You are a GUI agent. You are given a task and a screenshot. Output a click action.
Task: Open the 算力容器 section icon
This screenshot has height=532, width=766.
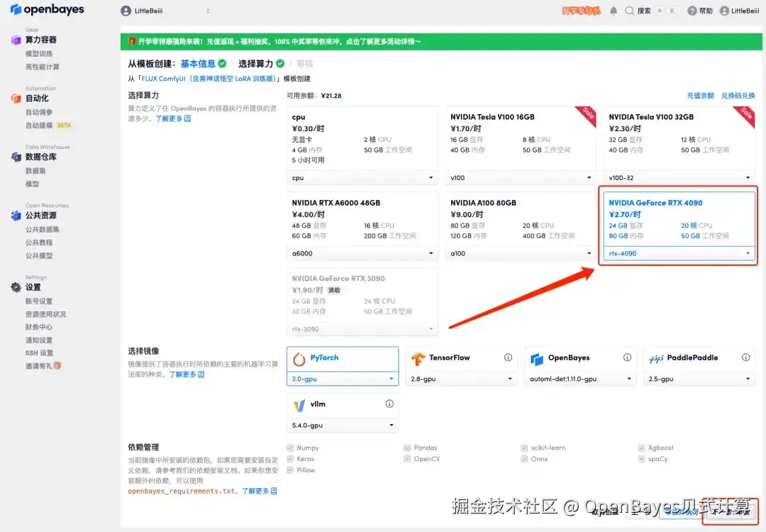(16, 40)
